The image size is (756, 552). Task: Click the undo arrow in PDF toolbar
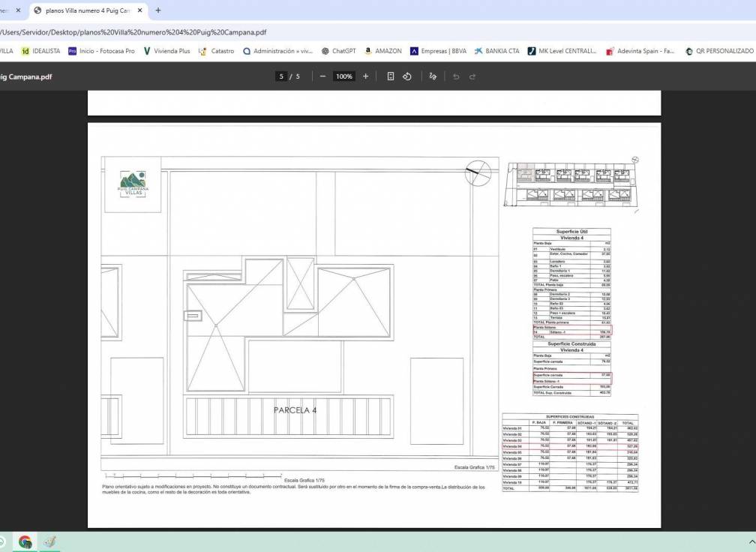455,76
